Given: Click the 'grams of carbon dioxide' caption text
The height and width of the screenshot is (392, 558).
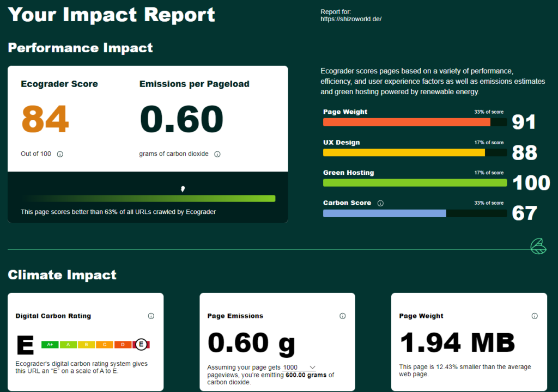Looking at the screenshot, I should tap(174, 154).
